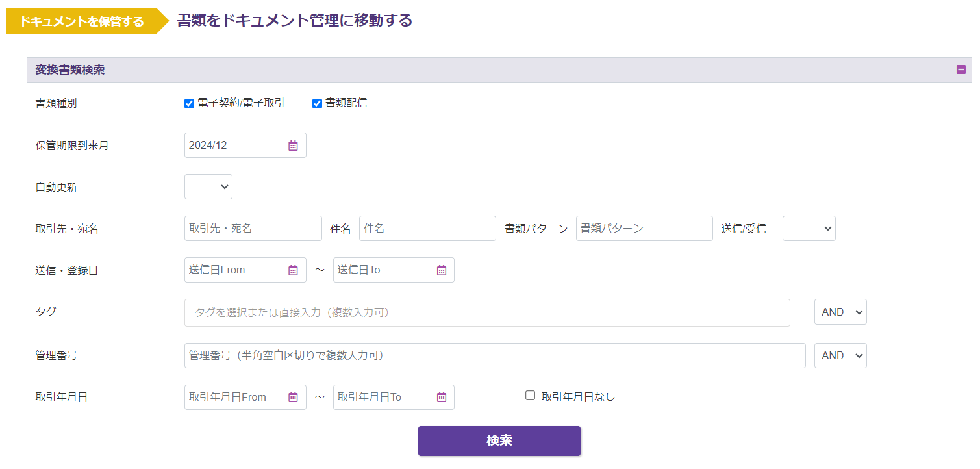The image size is (980, 469).
Task: Click into the 件名 input field
Action: 427,229
